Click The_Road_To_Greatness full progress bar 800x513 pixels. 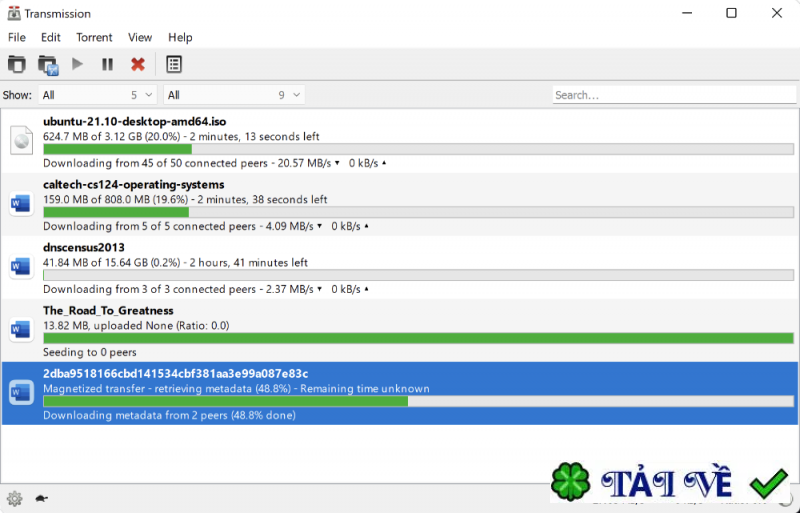[x=418, y=338]
